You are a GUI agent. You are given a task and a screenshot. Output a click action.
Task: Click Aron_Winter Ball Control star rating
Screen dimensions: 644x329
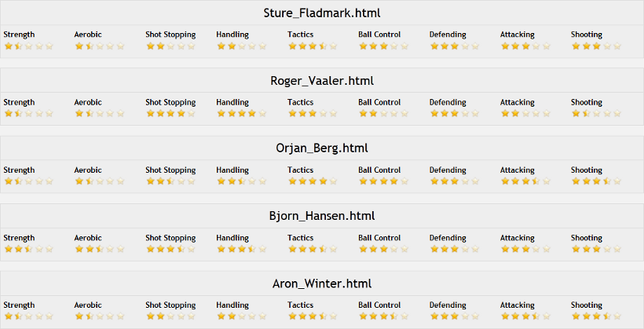click(x=383, y=316)
